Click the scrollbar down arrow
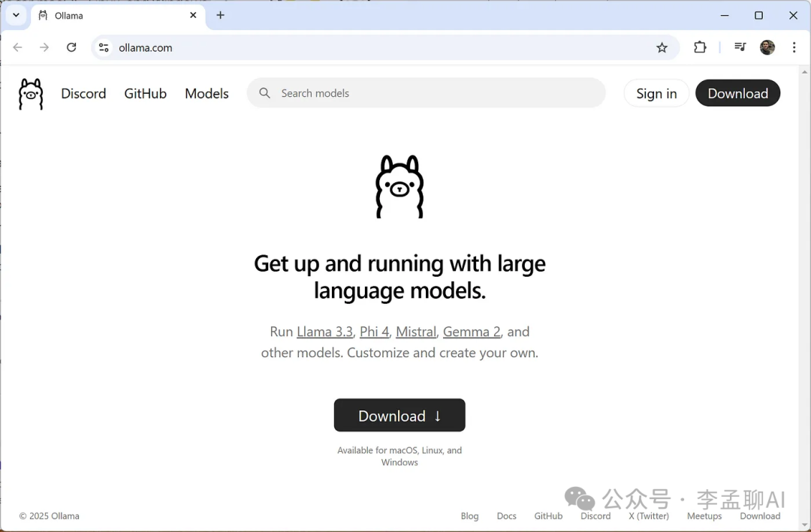811x532 pixels. point(805,525)
